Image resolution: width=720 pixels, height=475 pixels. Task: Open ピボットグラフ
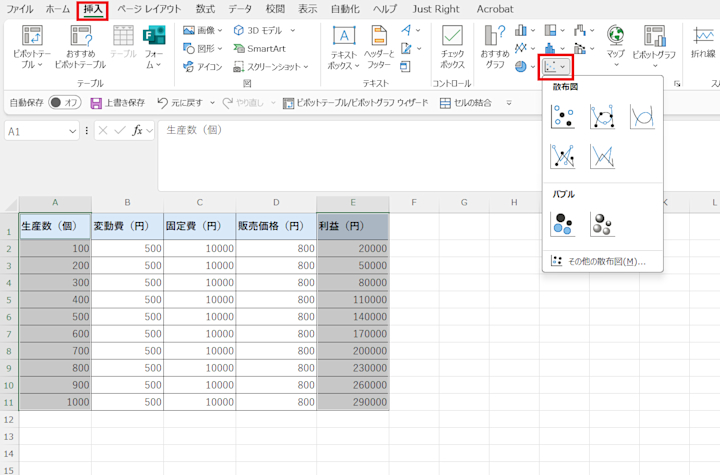tap(654, 47)
